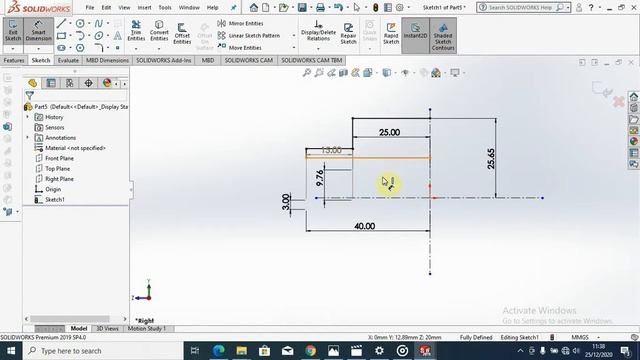This screenshot has width=640, height=360.
Task: Click the 40.00 dimension value
Action: click(364, 226)
